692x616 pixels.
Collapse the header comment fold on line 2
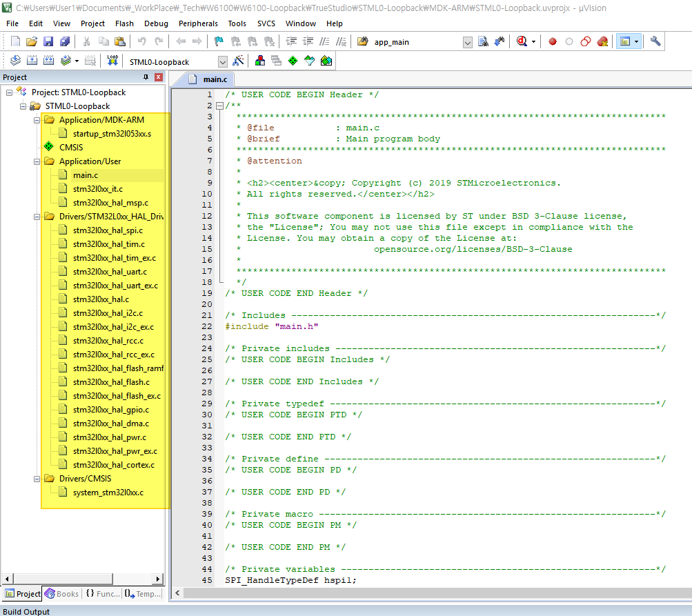(219, 106)
